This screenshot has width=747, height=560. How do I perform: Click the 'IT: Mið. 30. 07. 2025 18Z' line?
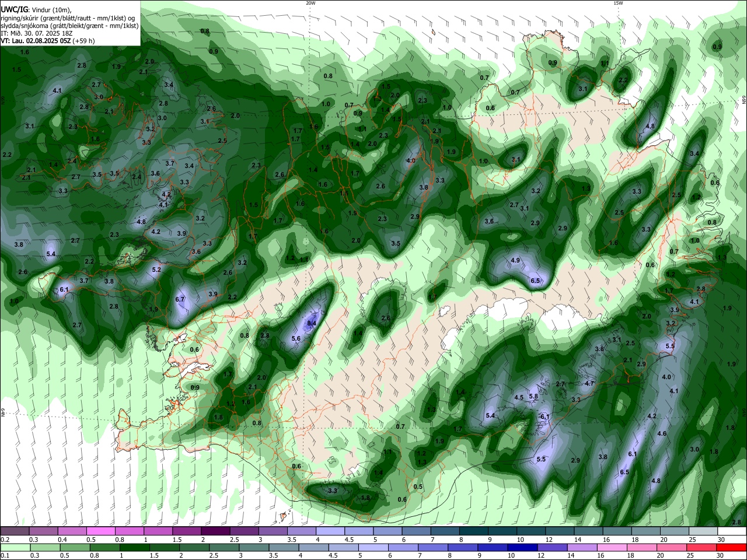click(x=36, y=33)
